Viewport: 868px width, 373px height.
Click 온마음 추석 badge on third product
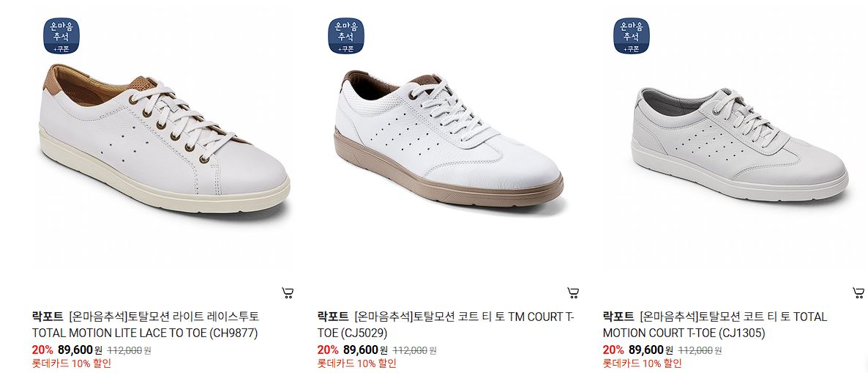[x=631, y=35]
